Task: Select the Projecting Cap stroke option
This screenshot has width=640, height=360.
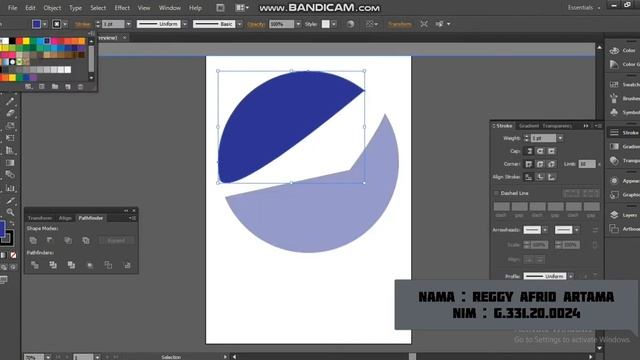Action: (x=551, y=151)
